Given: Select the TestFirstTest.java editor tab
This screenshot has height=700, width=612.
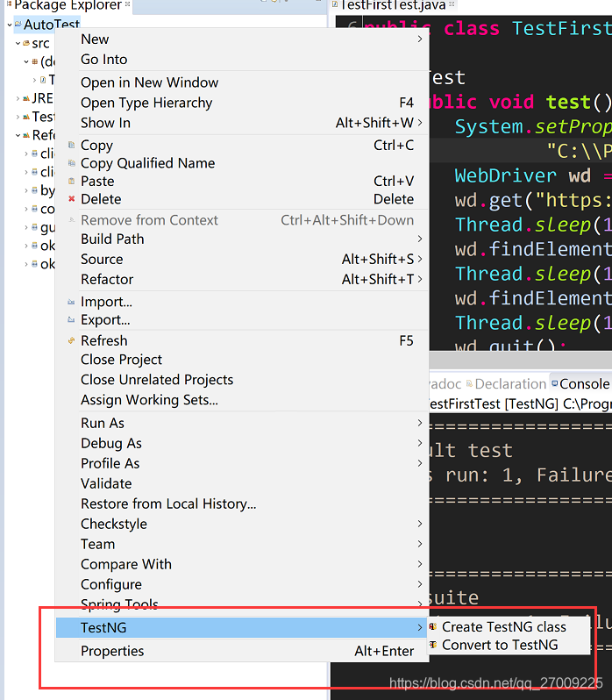Looking at the screenshot, I should [394, 5].
